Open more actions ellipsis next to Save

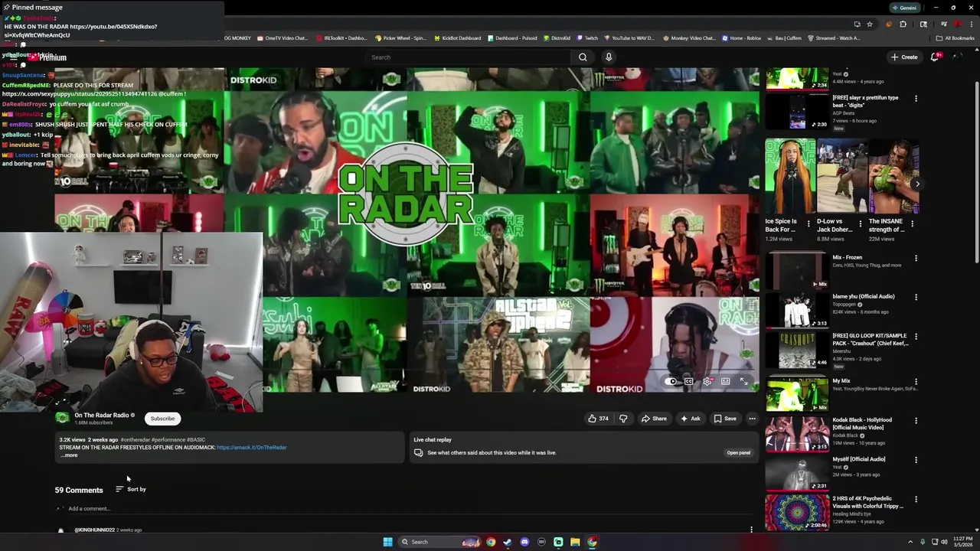coord(752,419)
